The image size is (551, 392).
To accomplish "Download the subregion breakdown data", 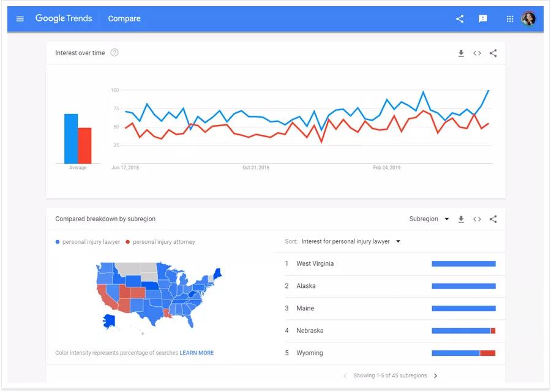I will [x=461, y=219].
